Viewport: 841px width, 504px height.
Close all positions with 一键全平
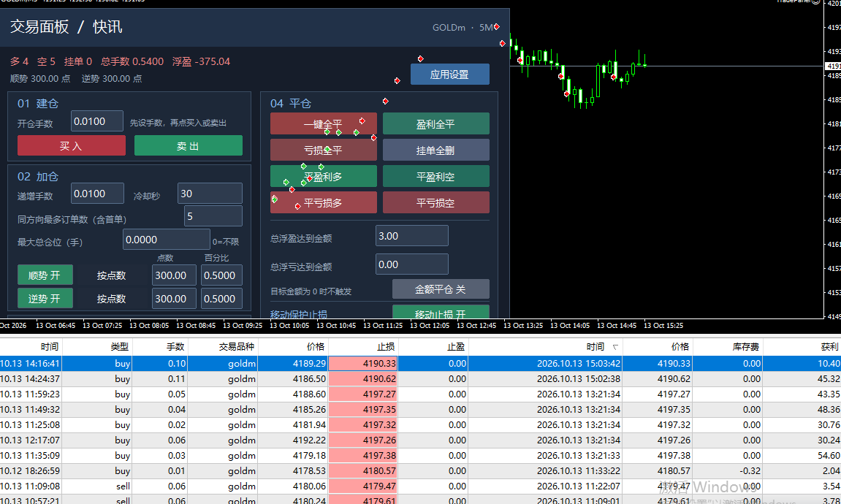[324, 123]
